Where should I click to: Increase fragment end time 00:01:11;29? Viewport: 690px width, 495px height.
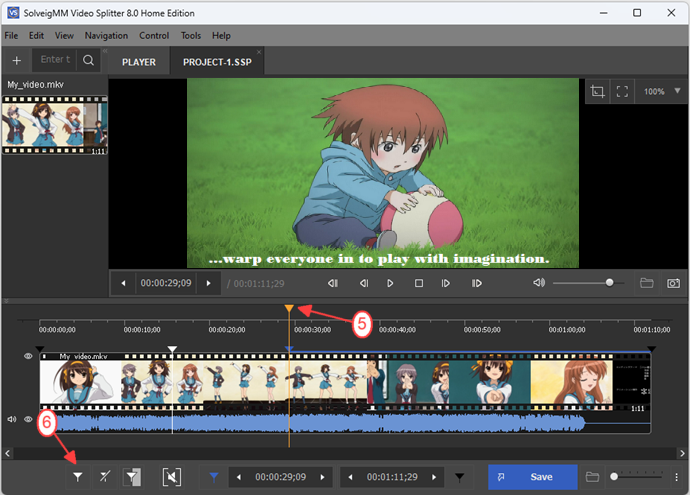(434, 477)
